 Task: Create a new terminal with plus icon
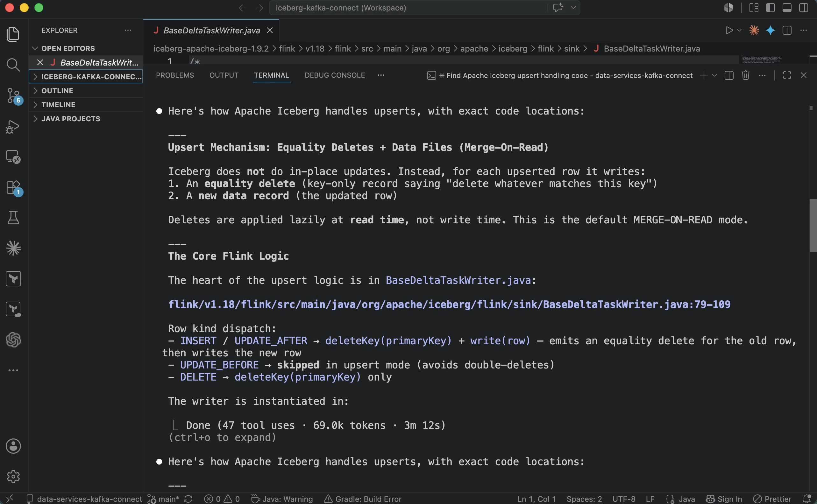(x=704, y=75)
